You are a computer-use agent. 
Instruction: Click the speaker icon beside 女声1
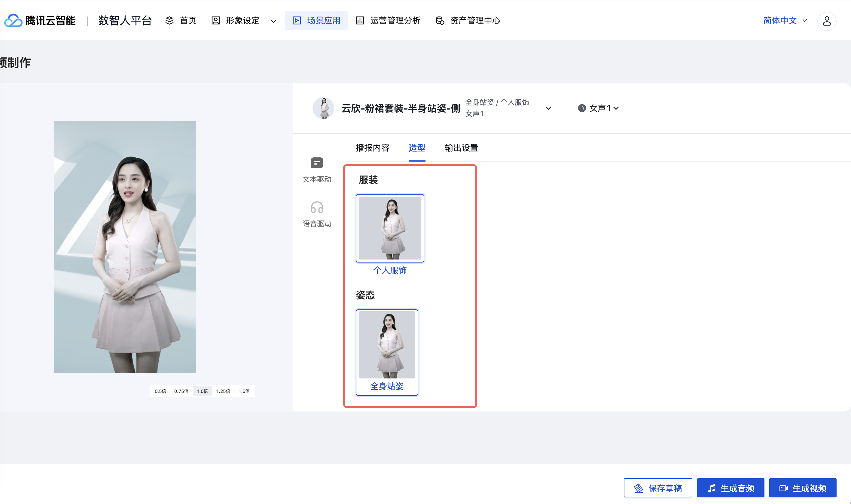[x=581, y=108]
